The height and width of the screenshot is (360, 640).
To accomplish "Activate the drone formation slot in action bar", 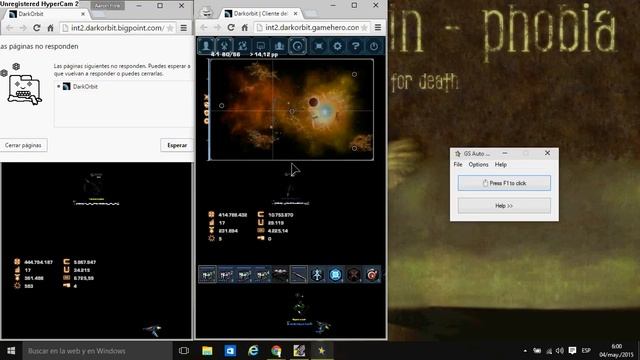I will (x=317, y=275).
